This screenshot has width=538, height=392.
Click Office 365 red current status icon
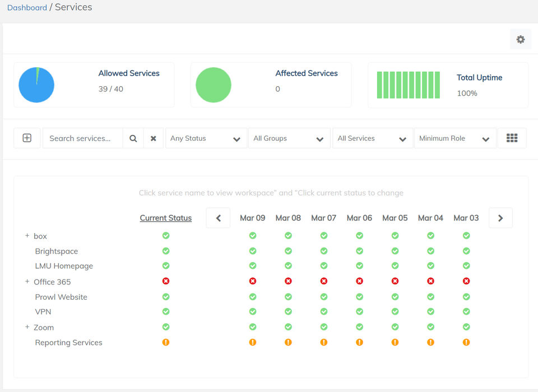[x=166, y=281]
